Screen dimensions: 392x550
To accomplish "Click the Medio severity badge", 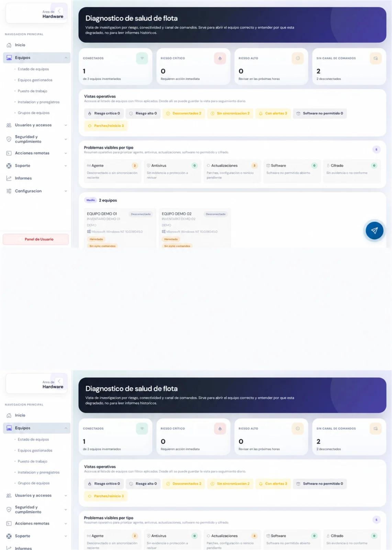I will point(91,200).
